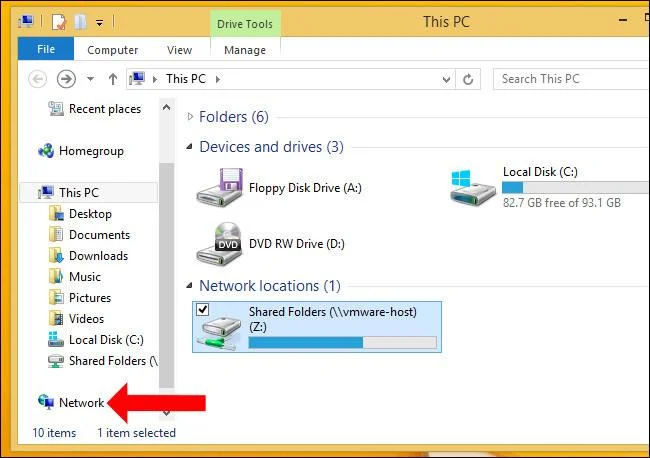
Task: Select the Floppy Disk Drive (A:) icon
Action: pos(219,187)
